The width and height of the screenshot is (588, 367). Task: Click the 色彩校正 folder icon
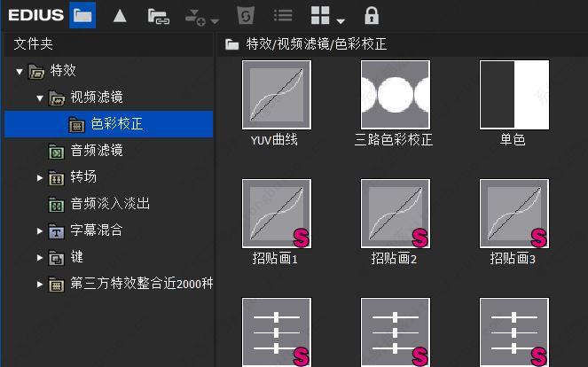pyautogui.click(x=76, y=125)
